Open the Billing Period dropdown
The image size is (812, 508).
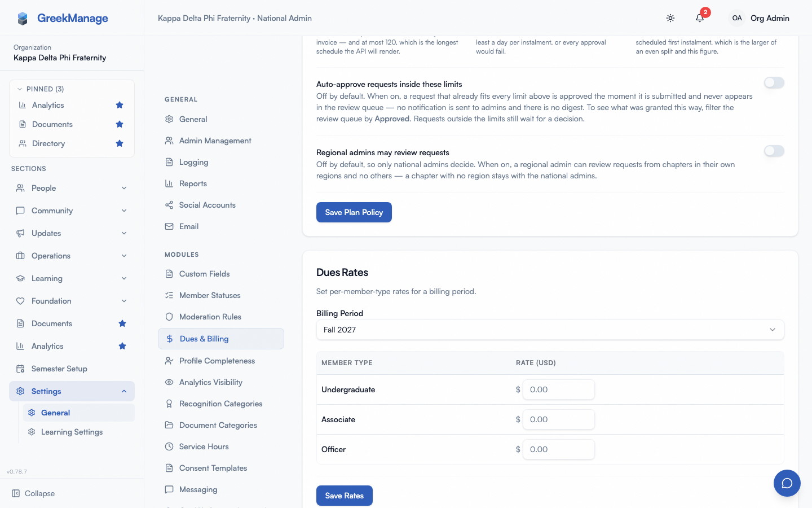[x=550, y=330]
